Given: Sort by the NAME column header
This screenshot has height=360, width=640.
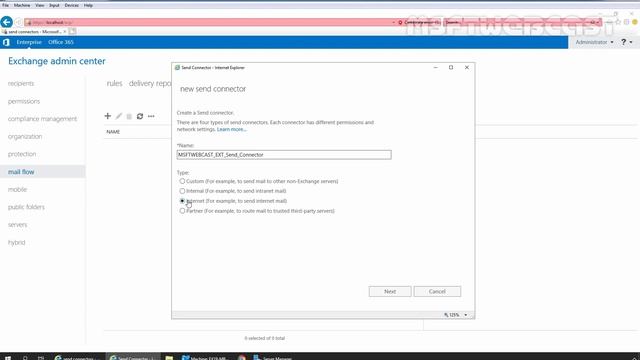Looking at the screenshot, I should 113,132.
